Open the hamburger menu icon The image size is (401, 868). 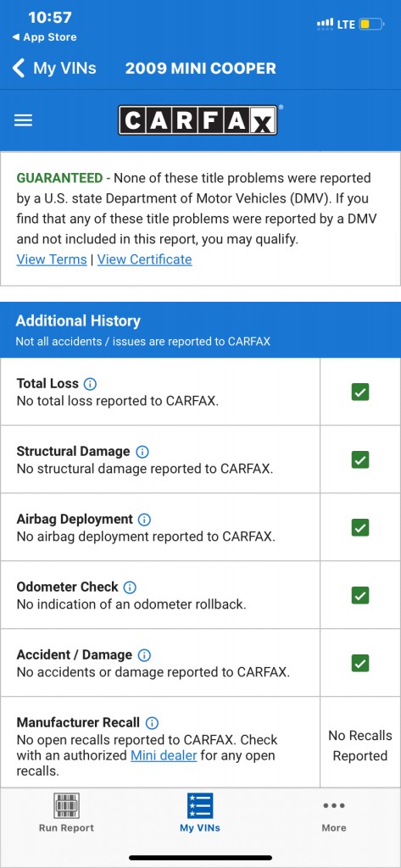coord(23,120)
